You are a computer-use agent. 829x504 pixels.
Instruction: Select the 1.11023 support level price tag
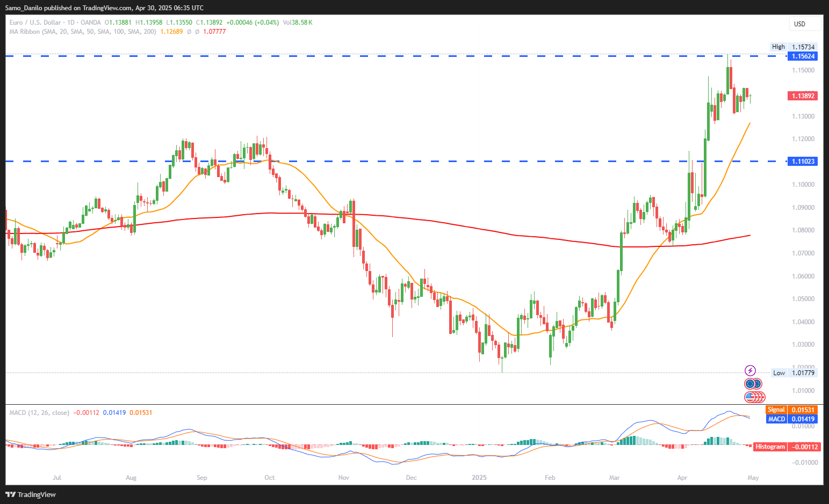click(803, 162)
